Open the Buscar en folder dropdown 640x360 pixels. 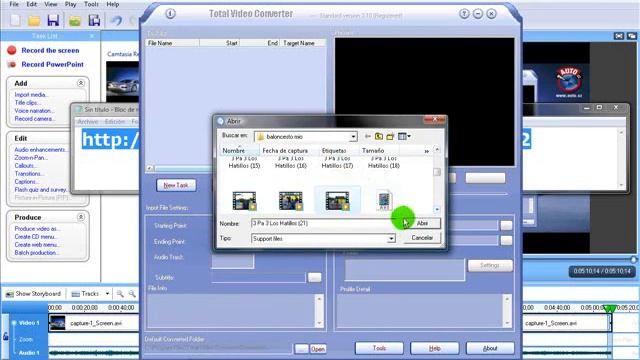[x=353, y=137]
